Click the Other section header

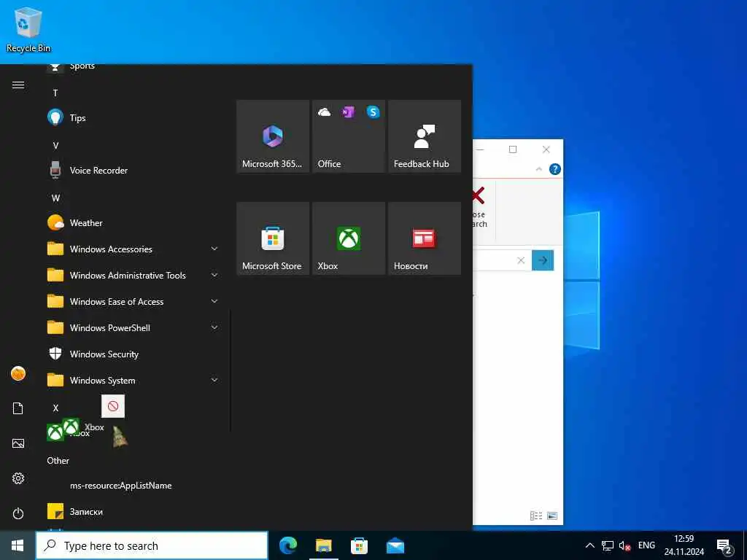coord(58,461)
